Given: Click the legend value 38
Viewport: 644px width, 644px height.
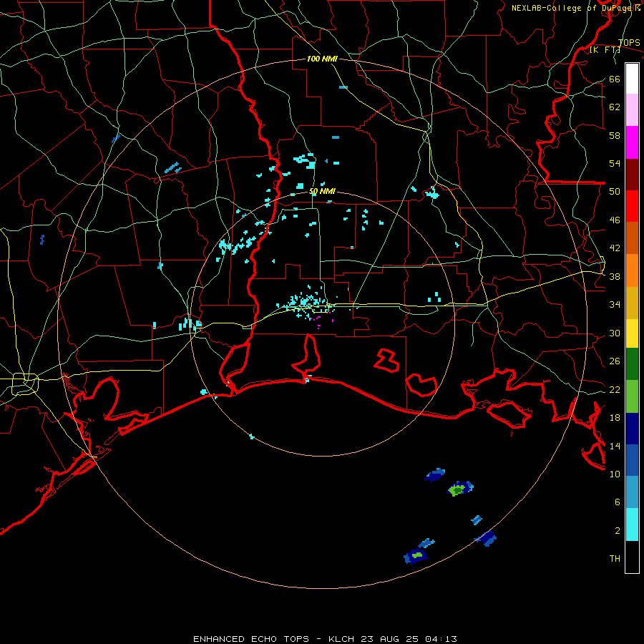Looking at the screenshot, I should pos(615,276).
